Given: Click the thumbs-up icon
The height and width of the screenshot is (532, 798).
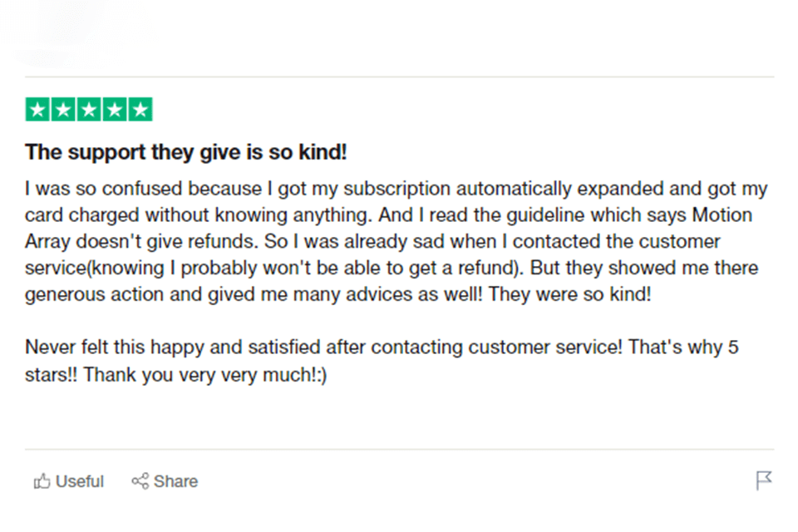Looking at the screenshot, I should [42, 481].
